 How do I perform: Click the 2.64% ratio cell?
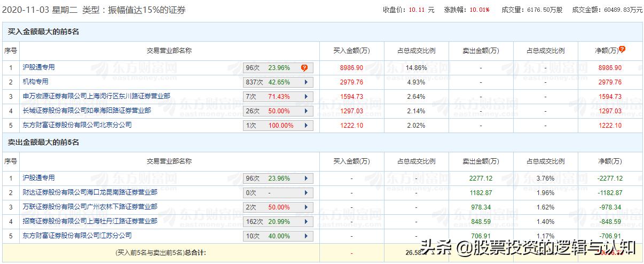pyautogui.click(x=416, y=97)
